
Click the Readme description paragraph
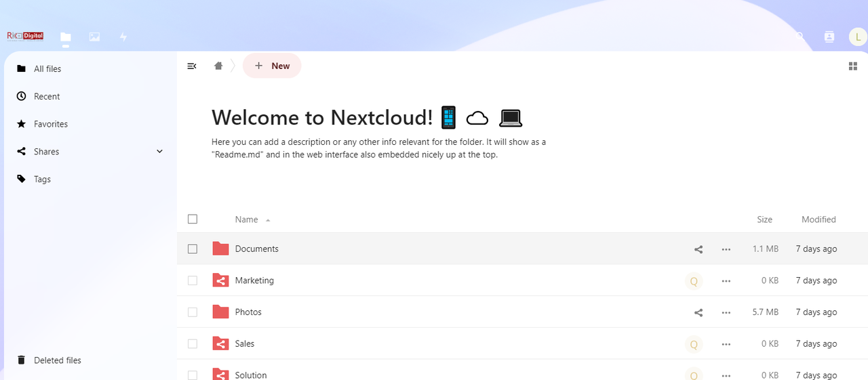tap(378, 148)
